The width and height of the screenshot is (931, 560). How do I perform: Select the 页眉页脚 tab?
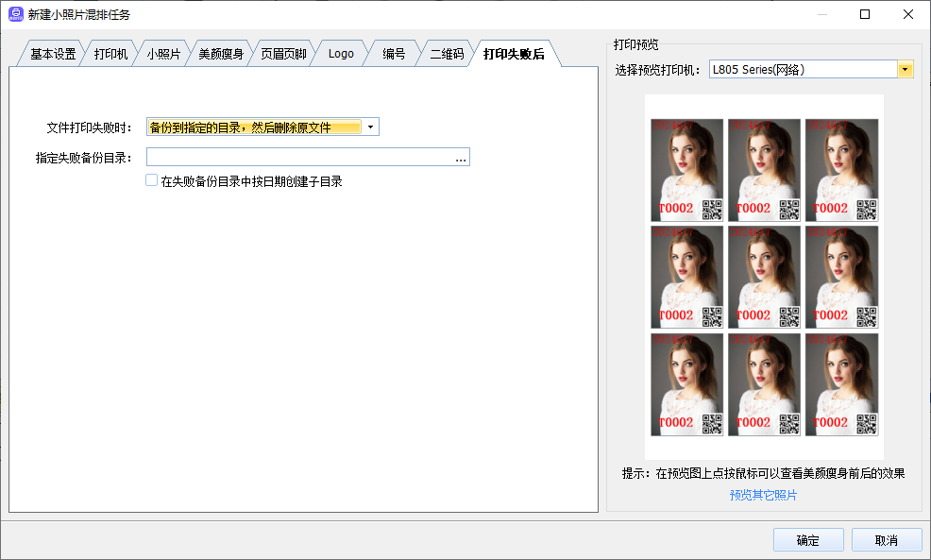(283, 54)
